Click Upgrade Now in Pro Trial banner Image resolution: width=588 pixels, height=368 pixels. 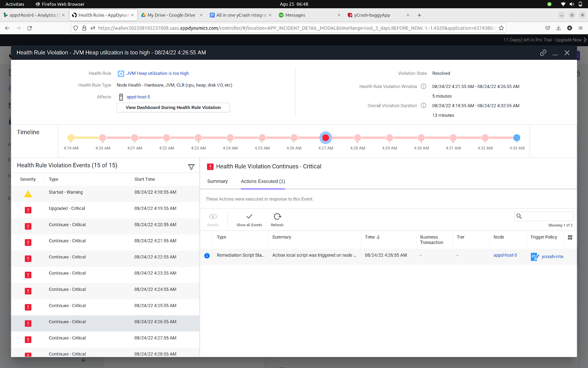tap(569, 40)
